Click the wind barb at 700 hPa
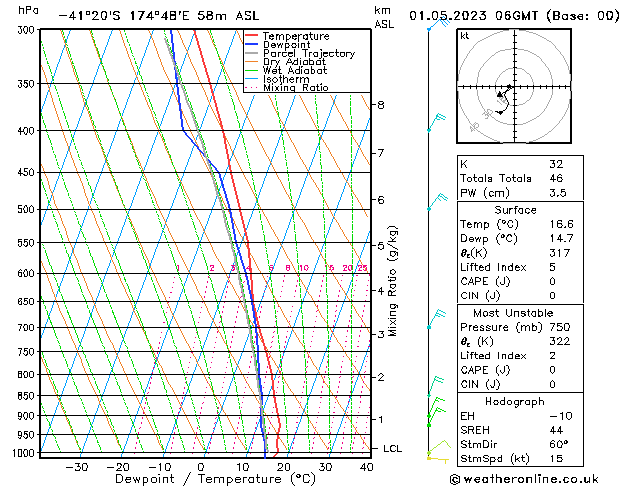629x486 pixels. [436, 320]
